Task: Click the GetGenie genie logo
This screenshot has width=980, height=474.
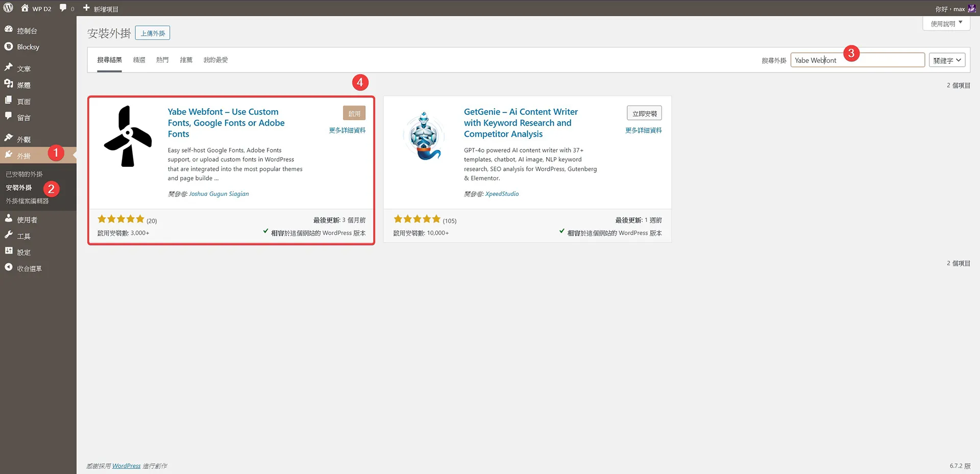Action: tap(424, 136)
